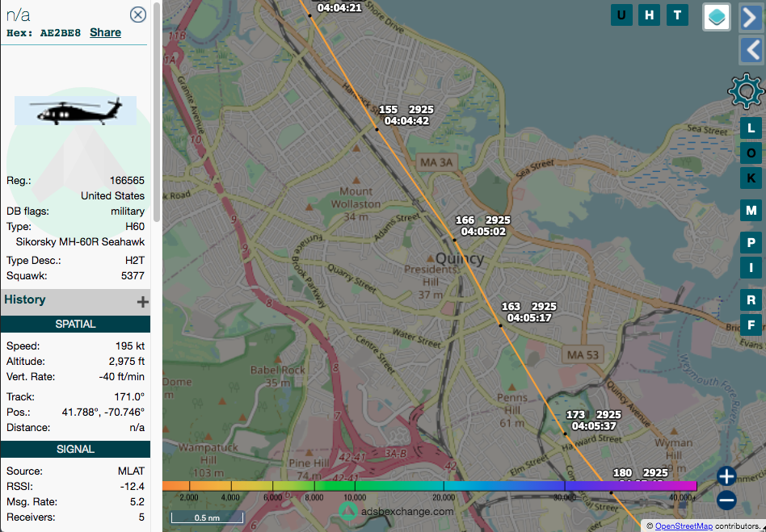The image size is (766, 532).
Task: Open the settings gear on the map
Action: tap(746, 90)
